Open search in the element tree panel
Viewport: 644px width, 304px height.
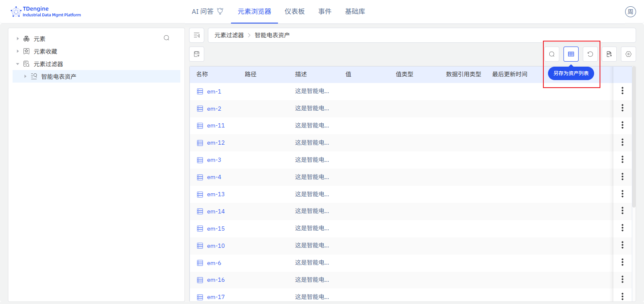166,38
